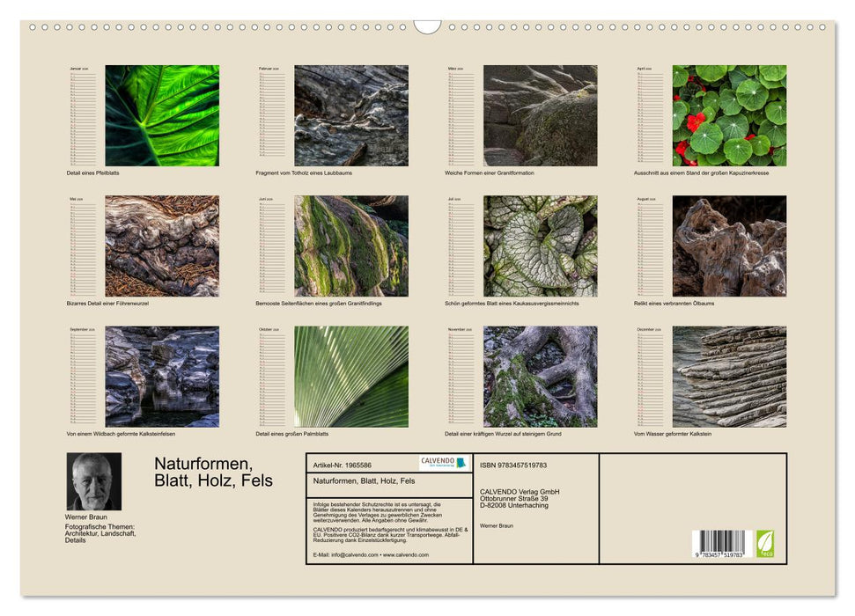This screenshot has height=616, width=855.
Task: Click the Kalkstein photo for December
Action: [731, 378]
